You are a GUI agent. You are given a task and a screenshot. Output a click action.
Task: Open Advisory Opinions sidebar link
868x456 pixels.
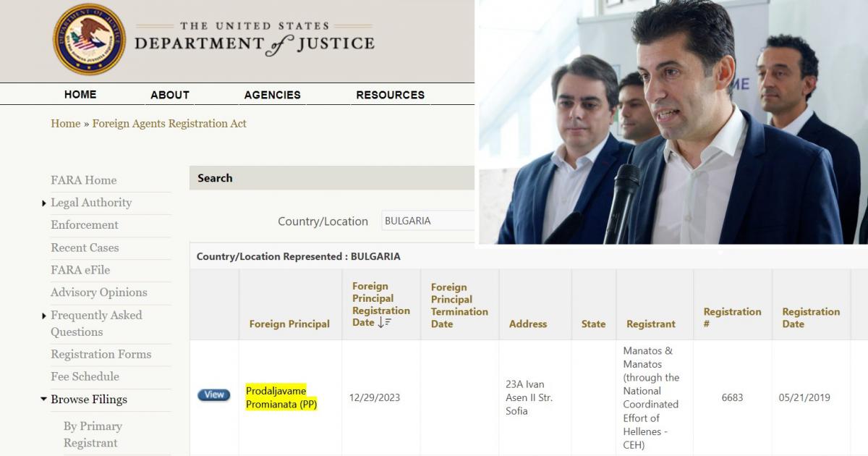coord(99,292)
